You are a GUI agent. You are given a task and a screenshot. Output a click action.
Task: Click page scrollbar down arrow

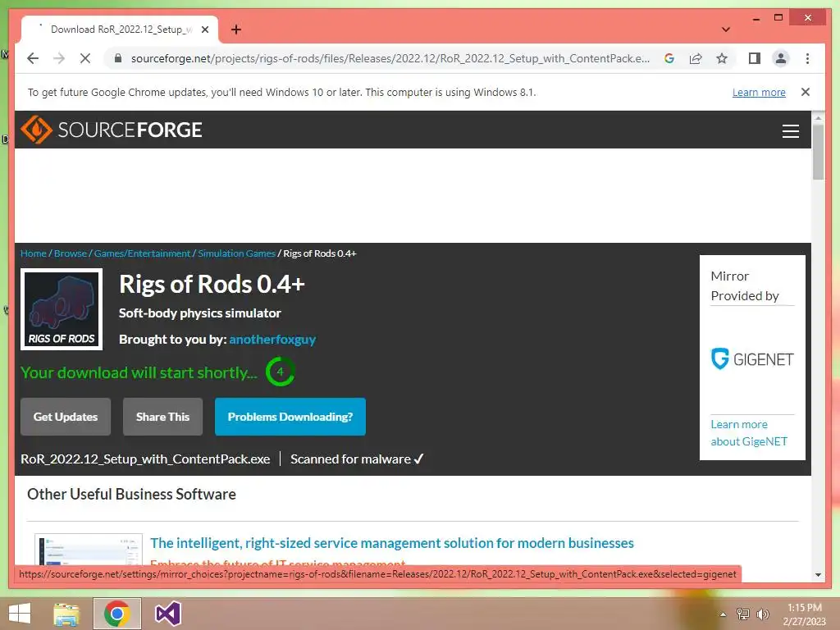tap(818, 575)
